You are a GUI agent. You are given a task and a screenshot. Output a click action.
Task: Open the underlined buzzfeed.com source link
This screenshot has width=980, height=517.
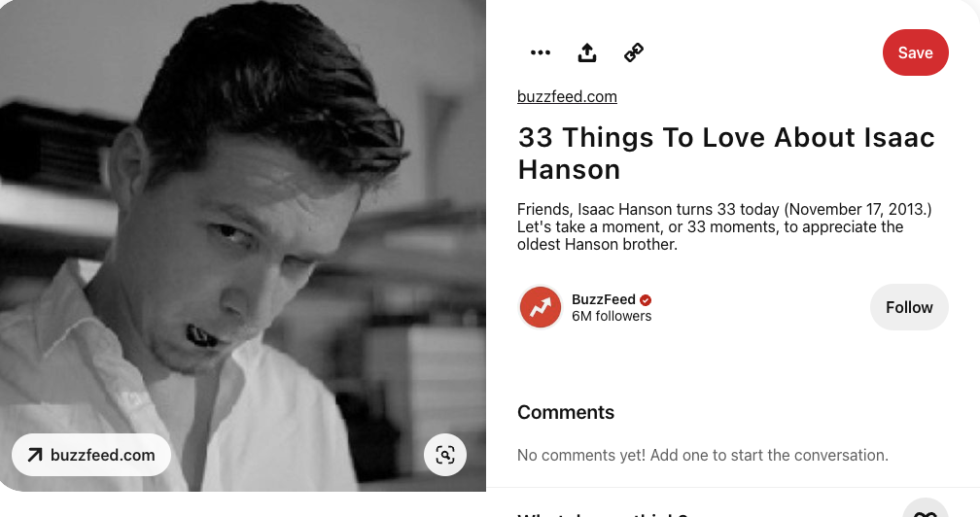pyautogui.click(x=567, y=97)
